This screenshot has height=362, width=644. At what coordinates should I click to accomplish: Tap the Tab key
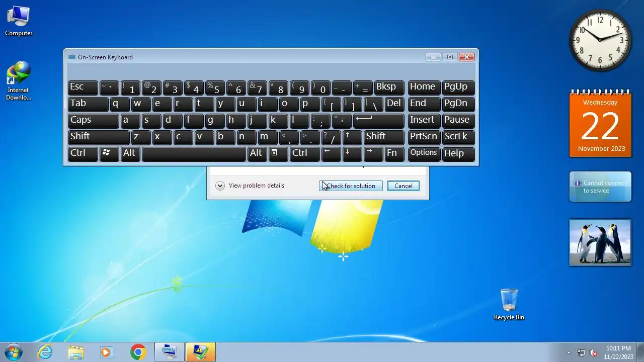coord(88,104)
